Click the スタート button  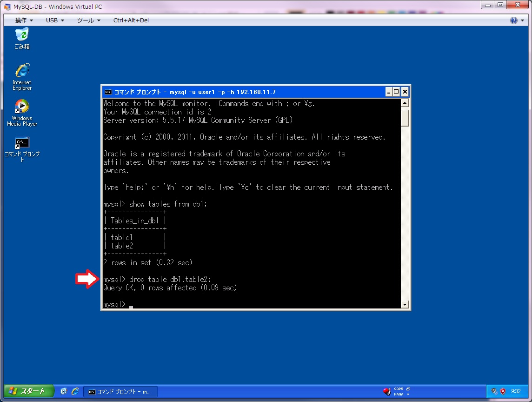tap(29, 391)
